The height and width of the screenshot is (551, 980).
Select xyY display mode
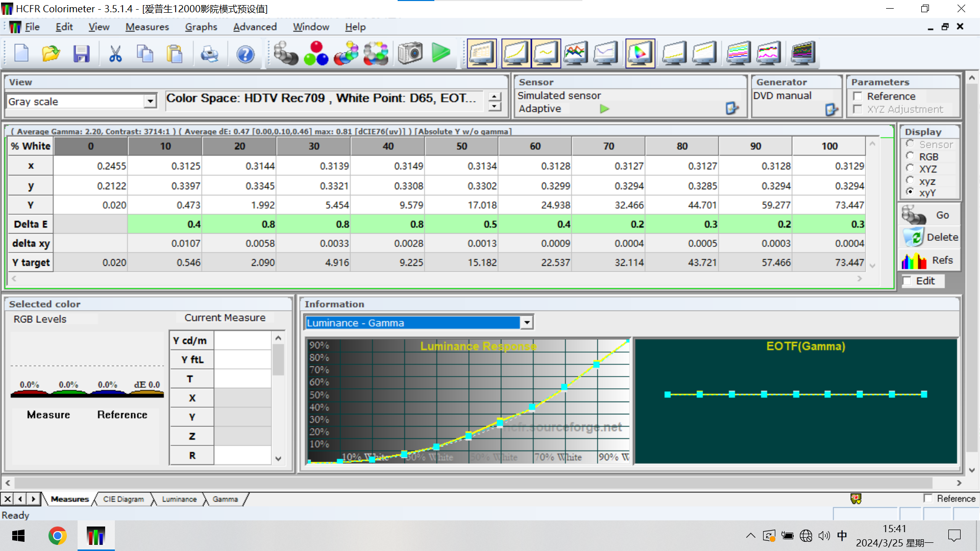(x=910, y=192)
